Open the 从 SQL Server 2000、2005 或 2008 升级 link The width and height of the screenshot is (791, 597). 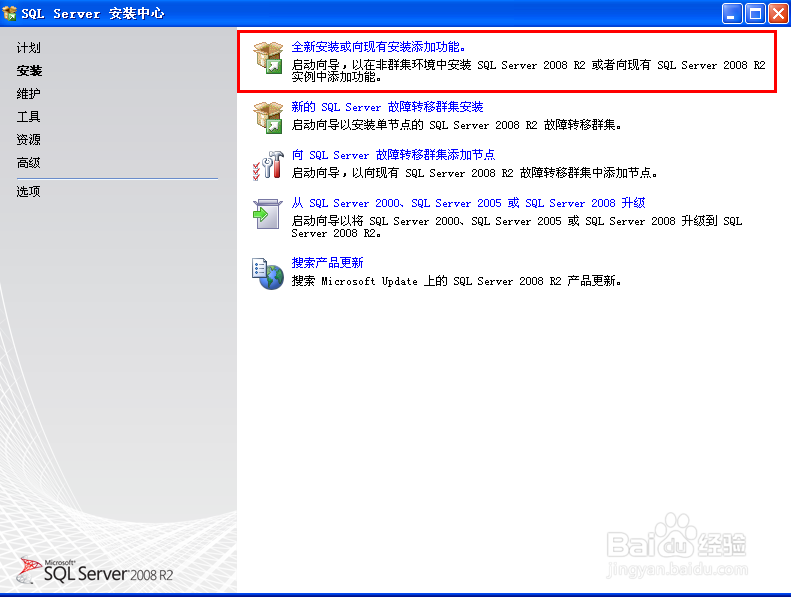(x=468, y=203)
